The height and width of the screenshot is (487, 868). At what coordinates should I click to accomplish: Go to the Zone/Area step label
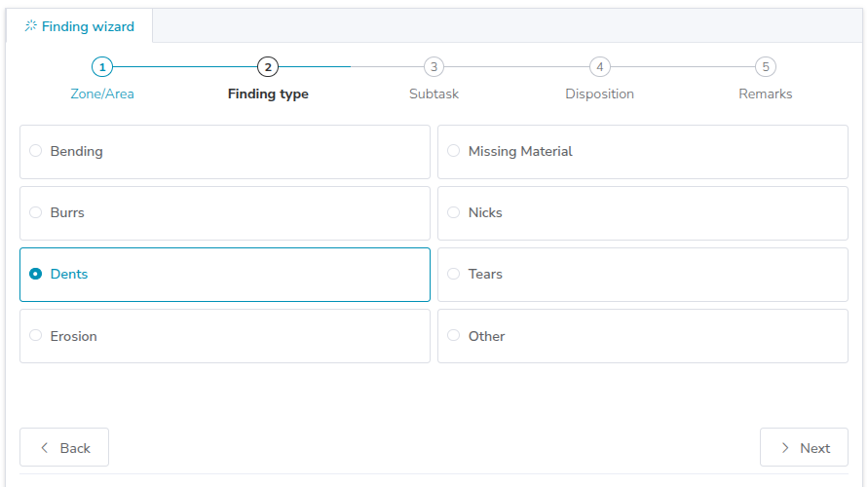102,94
